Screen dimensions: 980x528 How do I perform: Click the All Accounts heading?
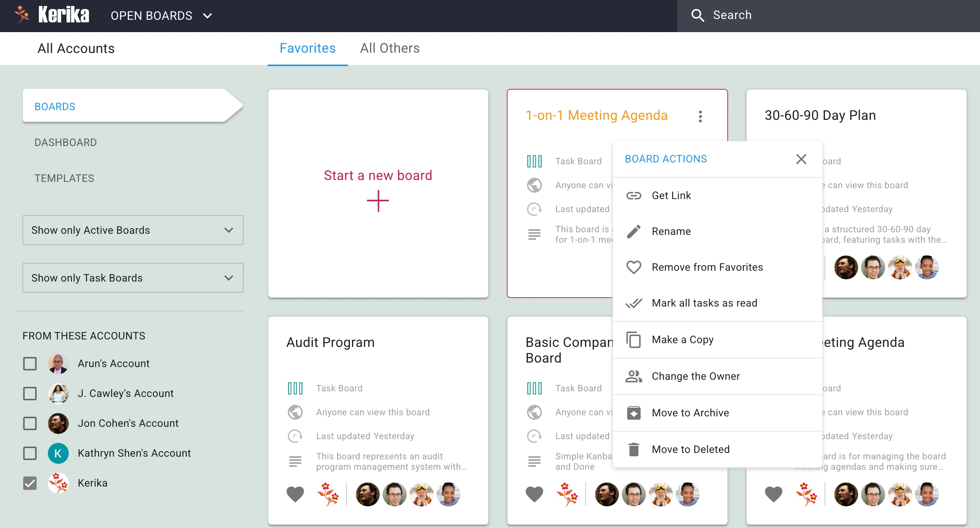76,48
